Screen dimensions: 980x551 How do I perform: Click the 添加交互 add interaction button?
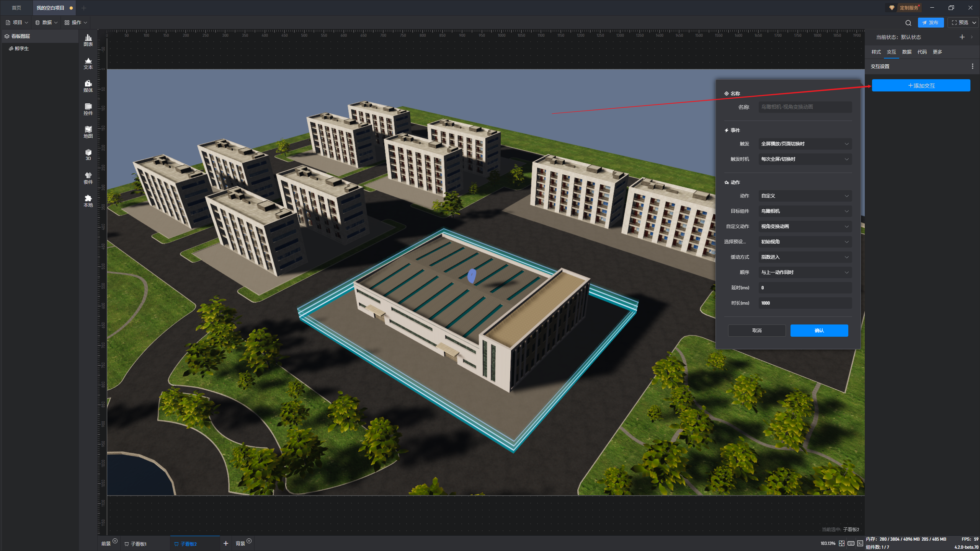pyautogui.click(x=921, y=86)
